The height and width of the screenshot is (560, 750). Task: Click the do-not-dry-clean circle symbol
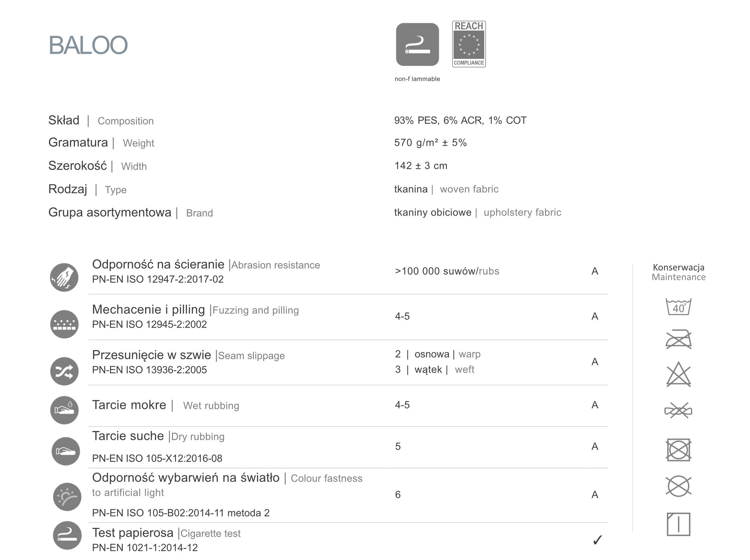pos(678,486)
